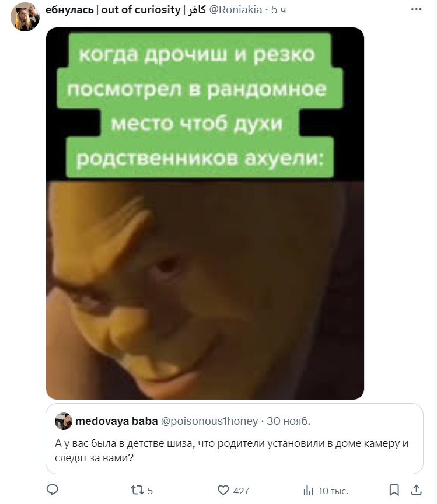Click the medovaya baba name
437x504 pixels.
117,421
